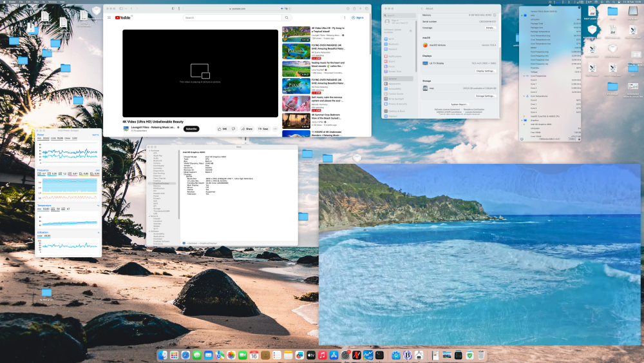Open Reminders from the Dock
644x363 pixels.
tap(277, 355)
